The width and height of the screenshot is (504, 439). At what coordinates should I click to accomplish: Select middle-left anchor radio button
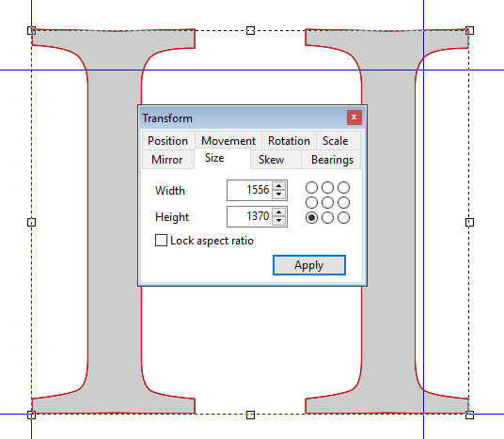[x=311, y=202]
